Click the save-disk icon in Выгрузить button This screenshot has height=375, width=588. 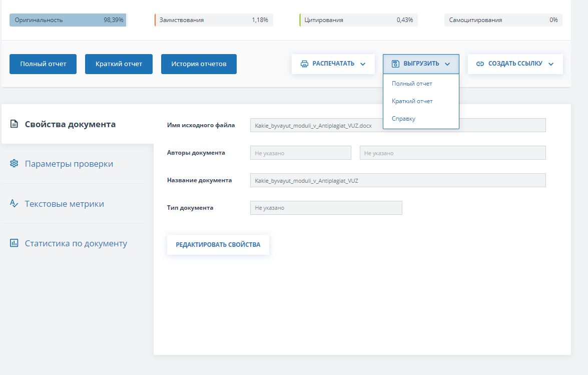395,64
